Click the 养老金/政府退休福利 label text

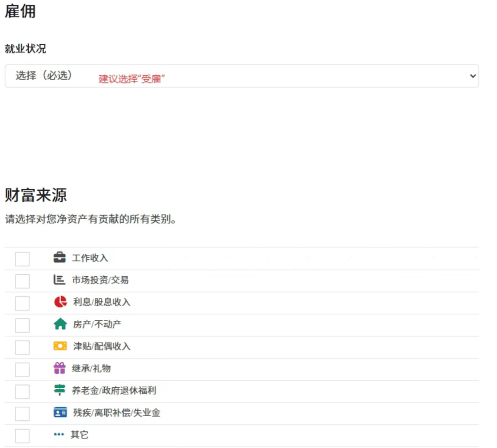coord(114,390)
